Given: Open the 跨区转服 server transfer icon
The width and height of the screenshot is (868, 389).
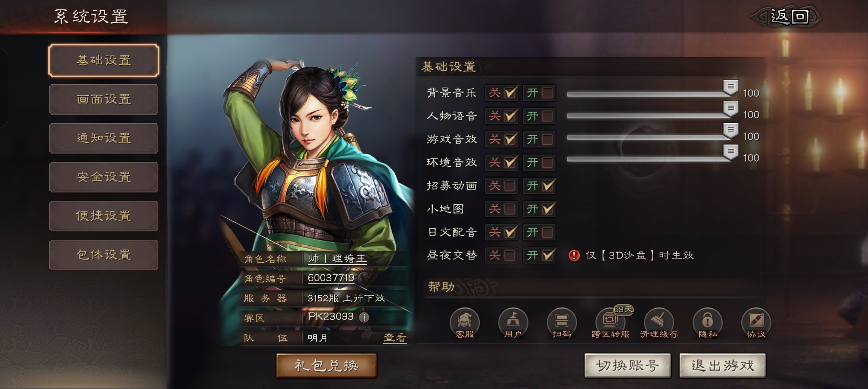Looking at the screenshot, I should (x=610, y=323).
